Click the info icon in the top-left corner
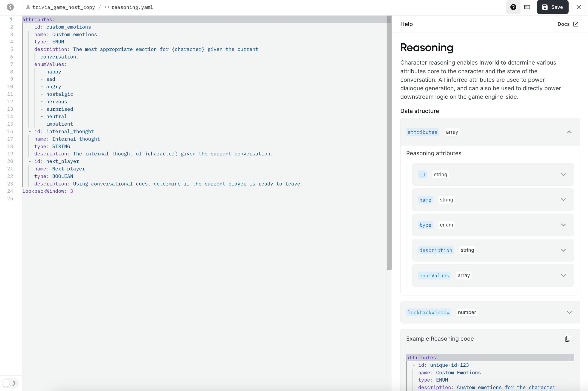The image size is (588, 391). point(10,7)
